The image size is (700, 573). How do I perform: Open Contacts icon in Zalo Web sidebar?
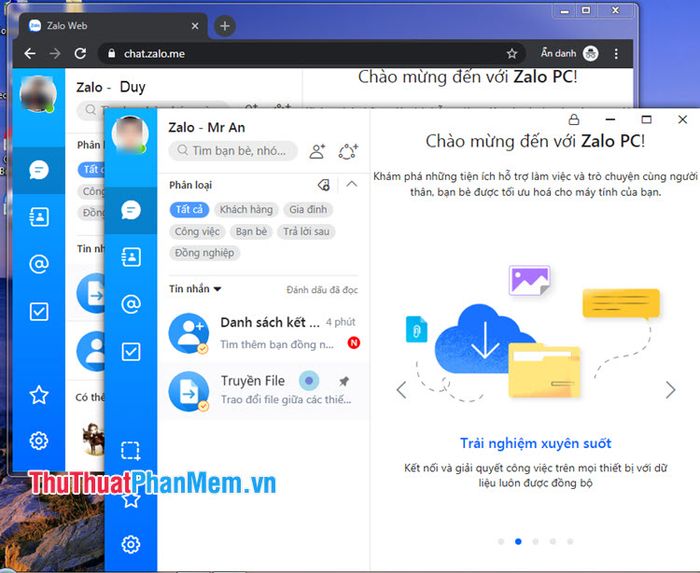point(39,217)
